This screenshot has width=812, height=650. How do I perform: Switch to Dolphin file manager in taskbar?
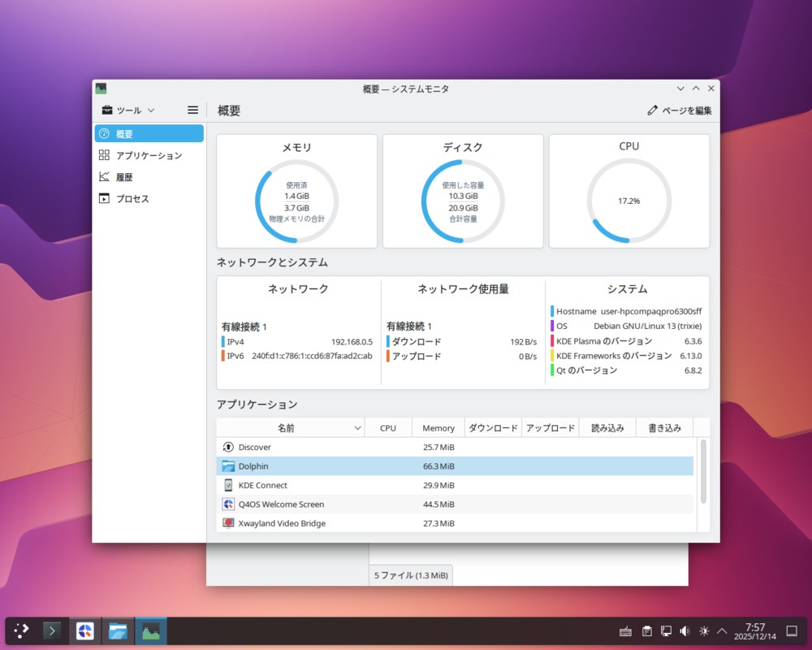tap(119, 630)
